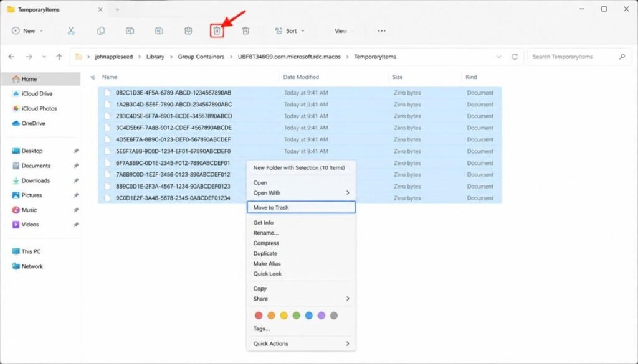Expand the Share submenu
Screen dimensions: 638x364
click(348, 299)
